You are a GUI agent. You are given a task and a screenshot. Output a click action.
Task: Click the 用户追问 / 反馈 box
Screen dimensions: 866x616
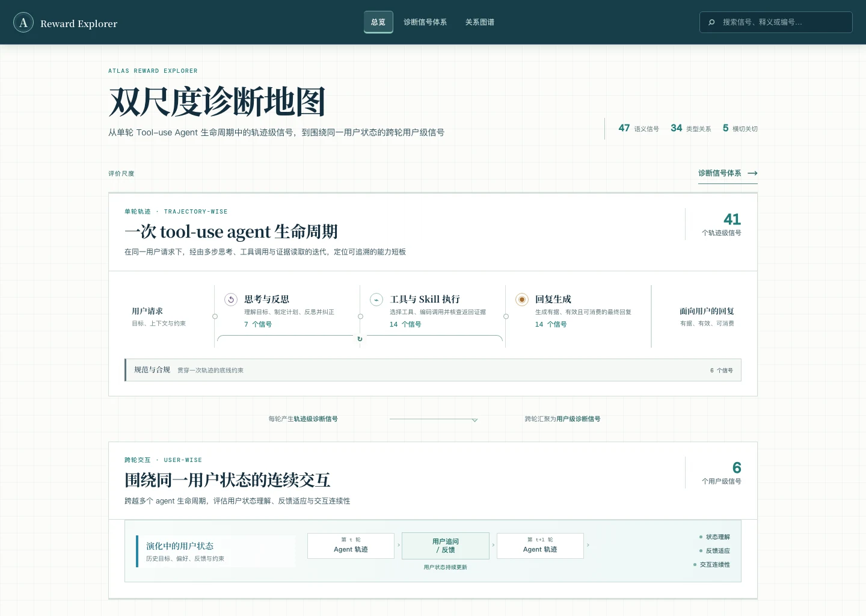click(446, 546)
